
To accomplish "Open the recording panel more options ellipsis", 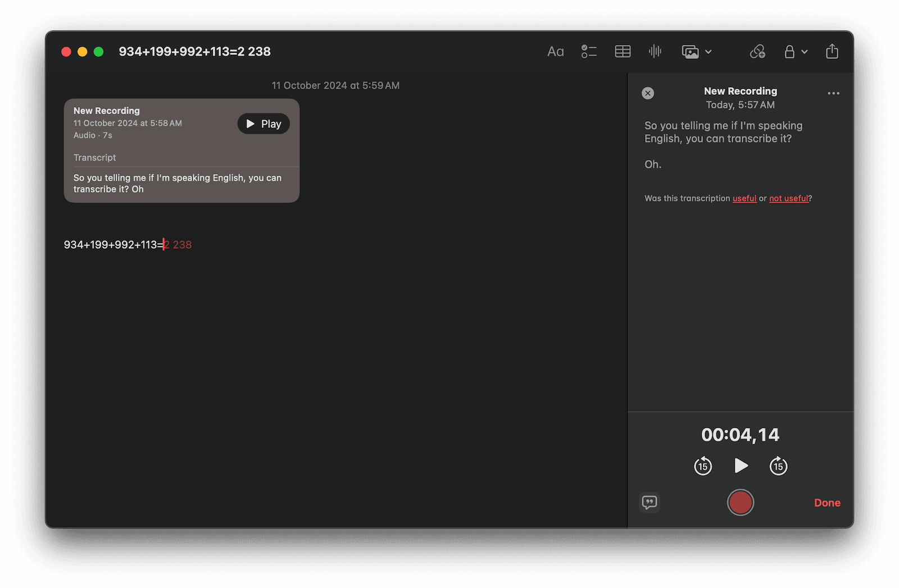I will coord(833,93).
